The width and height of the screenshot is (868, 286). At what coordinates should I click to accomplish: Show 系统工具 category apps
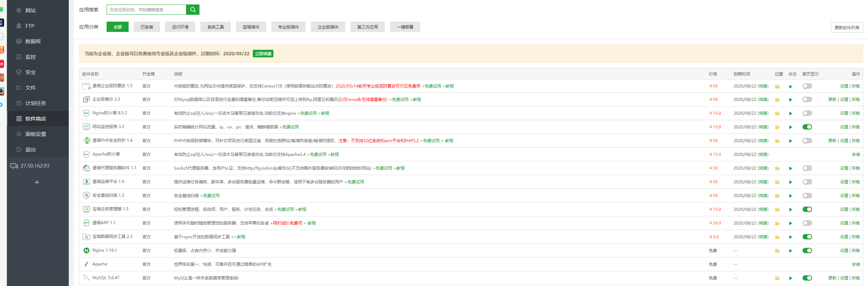(x=216, y=27)
